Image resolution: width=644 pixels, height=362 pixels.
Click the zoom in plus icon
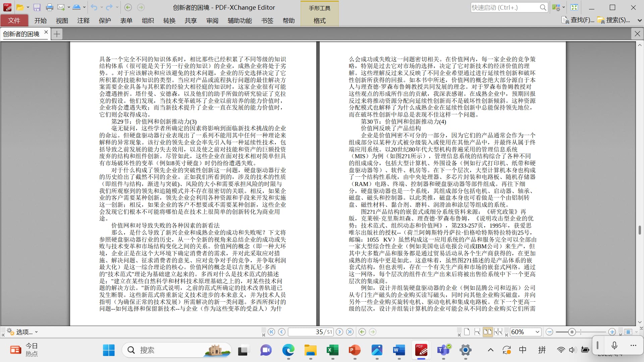pyautogui.click(x=612, y=332)
